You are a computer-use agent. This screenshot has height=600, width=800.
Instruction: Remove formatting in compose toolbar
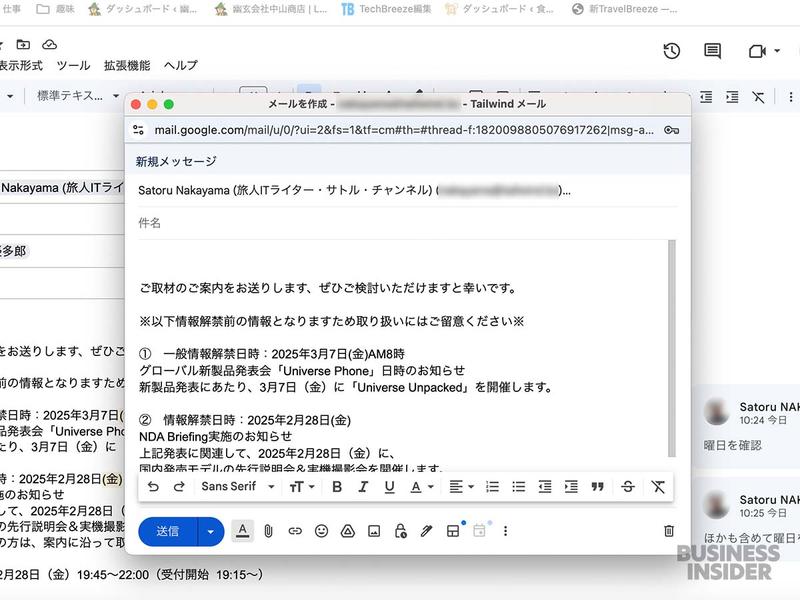coord(658,487)
